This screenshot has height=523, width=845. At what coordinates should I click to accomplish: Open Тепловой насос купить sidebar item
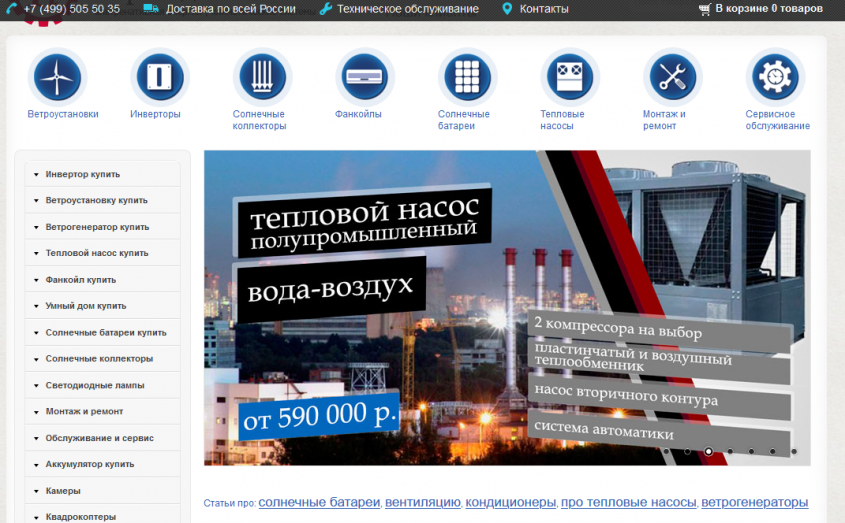[102, 253]
